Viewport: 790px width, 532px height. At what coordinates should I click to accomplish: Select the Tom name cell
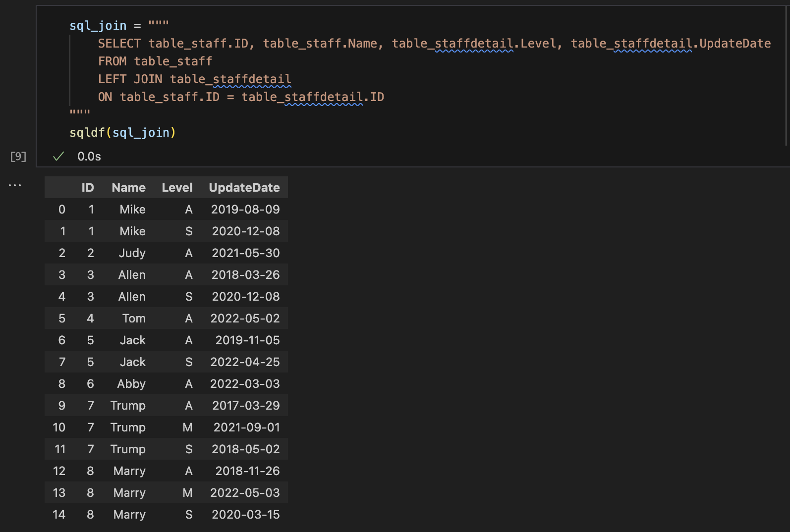(x=134, y=319)
